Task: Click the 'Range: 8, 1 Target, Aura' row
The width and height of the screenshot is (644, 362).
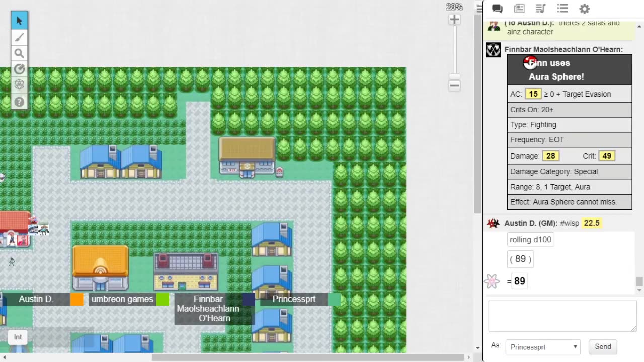Action: tap(570, 187)
